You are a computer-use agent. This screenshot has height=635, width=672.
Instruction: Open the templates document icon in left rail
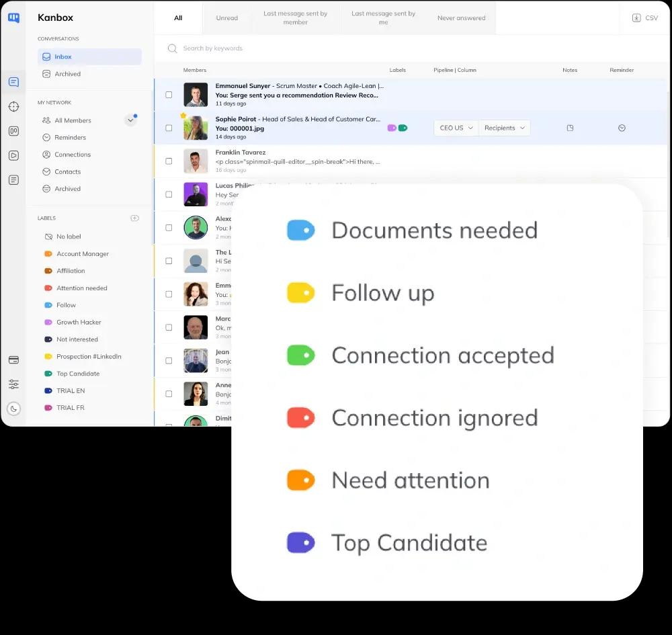coord(13,180)
